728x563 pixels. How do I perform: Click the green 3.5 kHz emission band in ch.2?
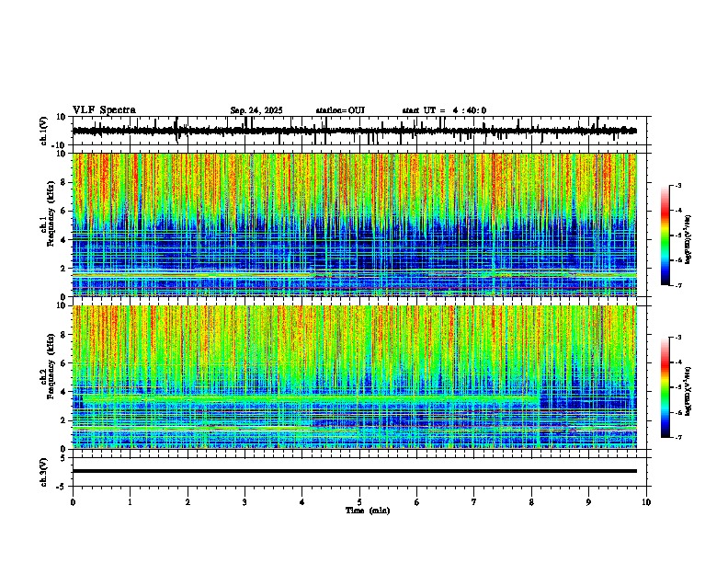(x=310, y=398)
